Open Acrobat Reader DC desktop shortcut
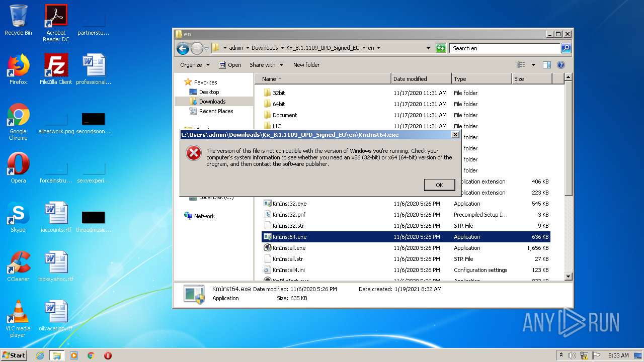This screenshot has height=362, width=644. click(x=56, y=23)
